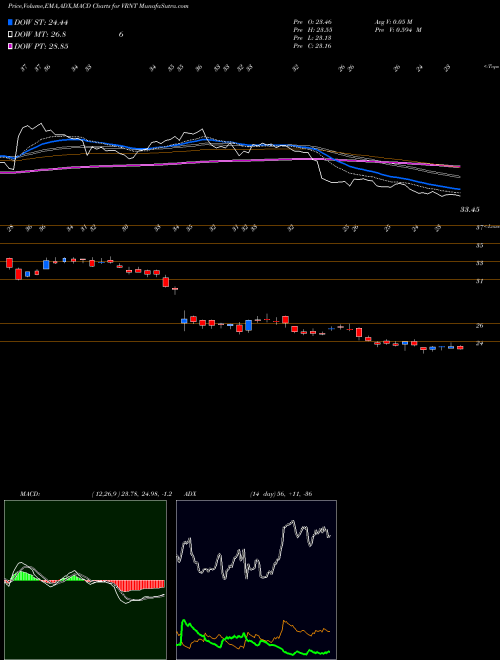This screenshot has height=660, width=500.
Task: Click the '33.45' price label under EMA lines
Action: point(469,209)
